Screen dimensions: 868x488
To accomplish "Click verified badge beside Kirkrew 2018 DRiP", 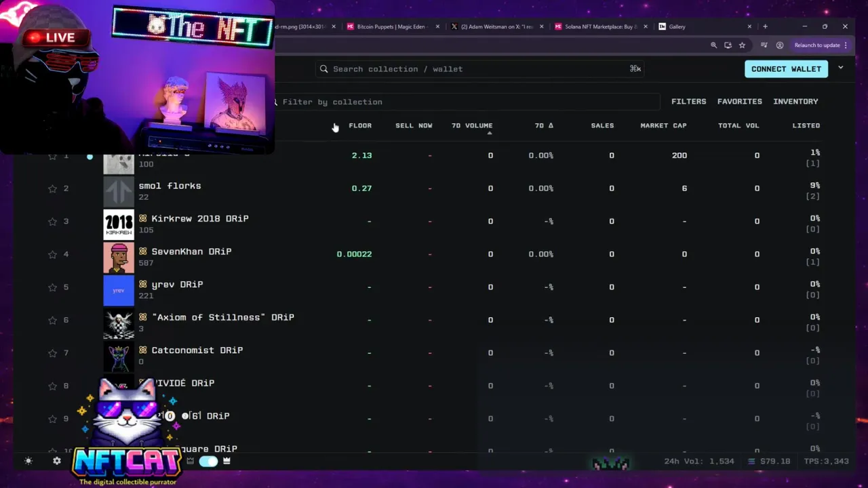I will [143, 218].
